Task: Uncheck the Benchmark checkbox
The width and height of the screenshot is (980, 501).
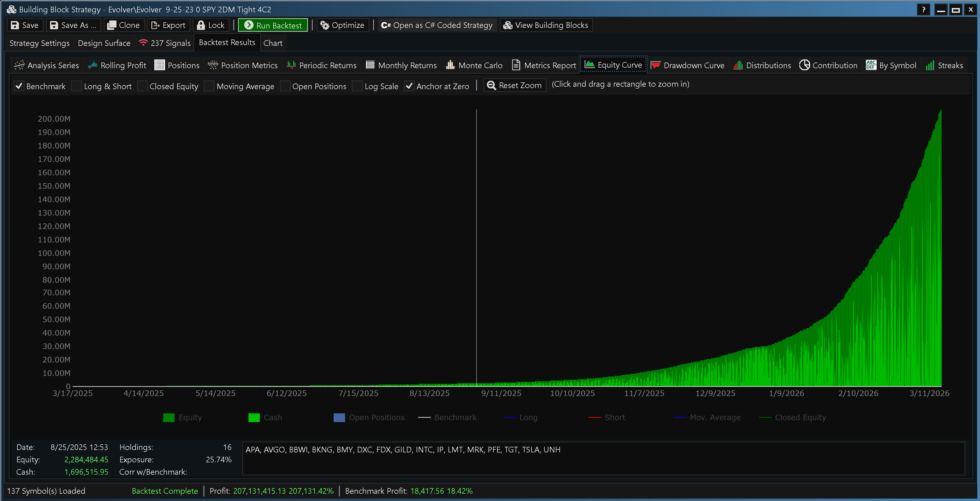Action: point(19,86)
